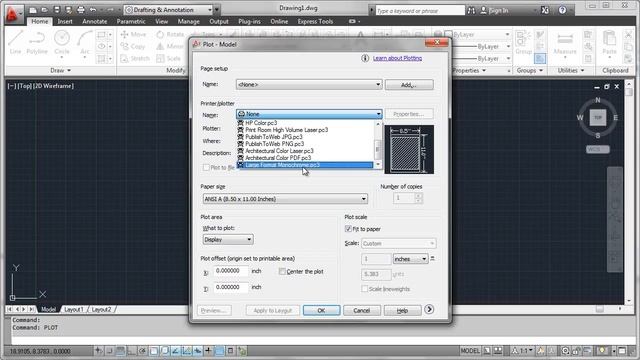640x360 pixels.
Task: Click the Save icon in quick access toolbar
Action: coord(57,9)
